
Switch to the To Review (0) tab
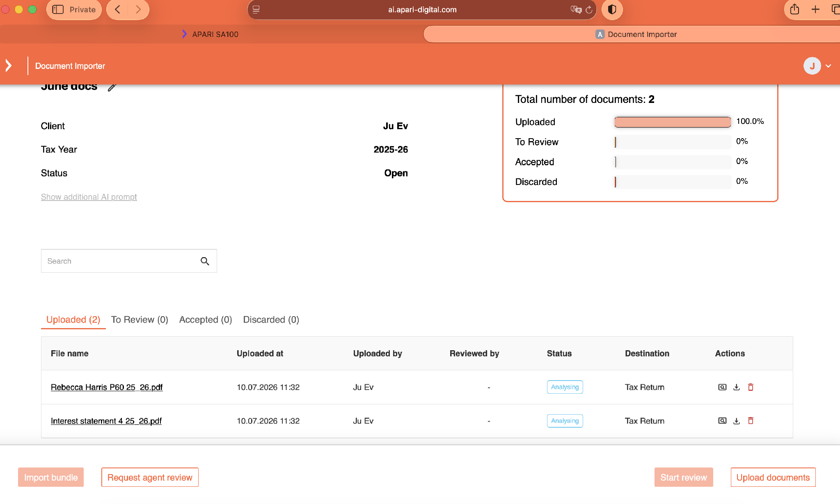140,320
